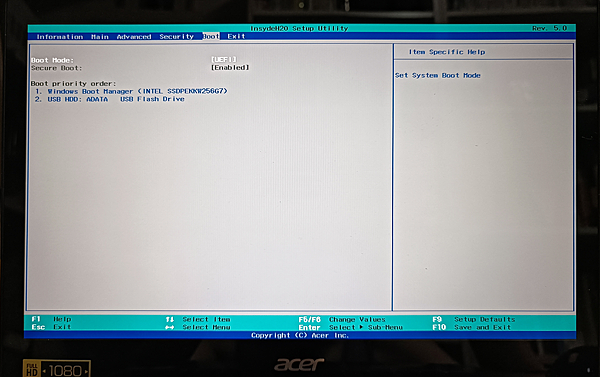This screenshot has height=377, width=600.
Task: Click the Set System Boot Mode help text
Action: (438, 75)
